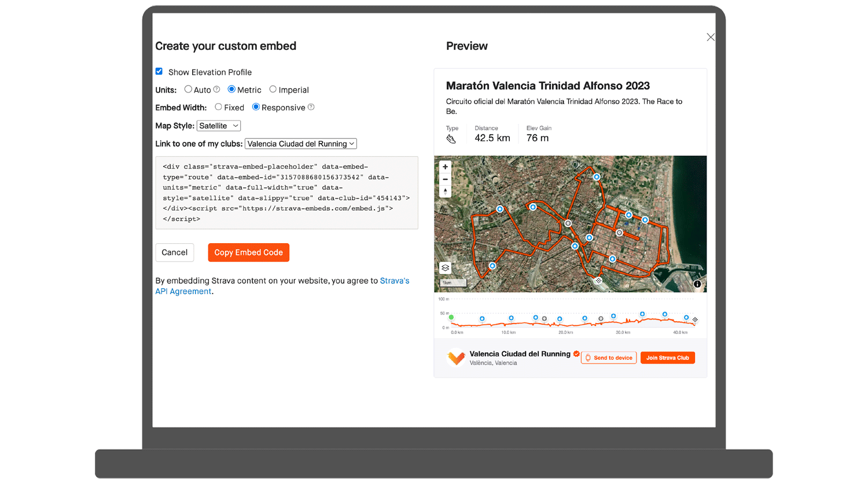Select the Auto units radio button

188,89
